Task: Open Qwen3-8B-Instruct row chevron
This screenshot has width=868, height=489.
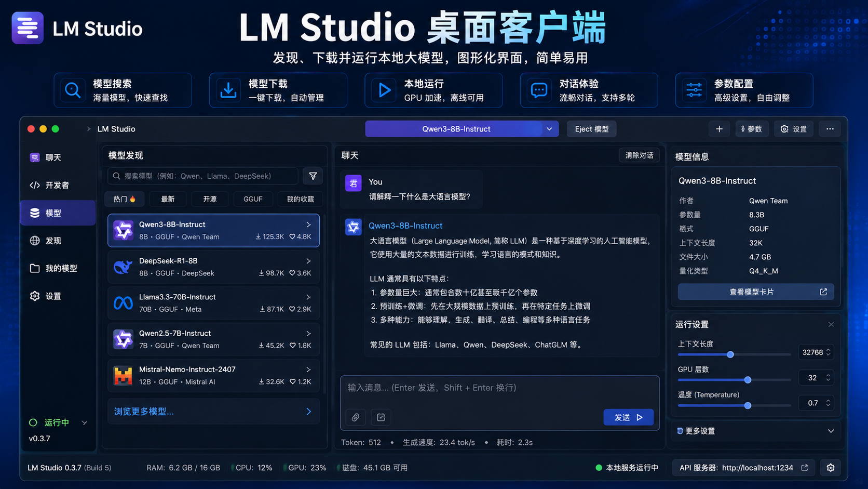Action: pos(308,224)
